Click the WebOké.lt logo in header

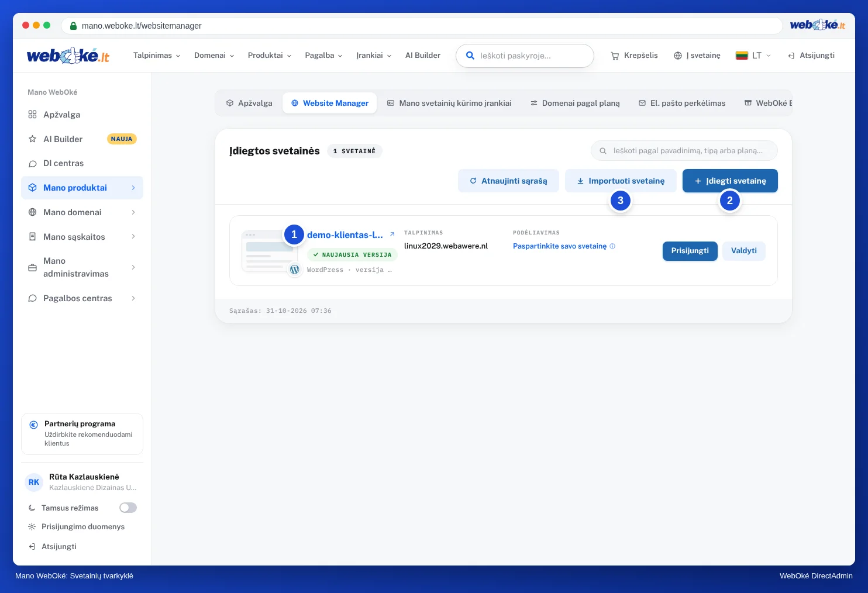tap(68, 56)
